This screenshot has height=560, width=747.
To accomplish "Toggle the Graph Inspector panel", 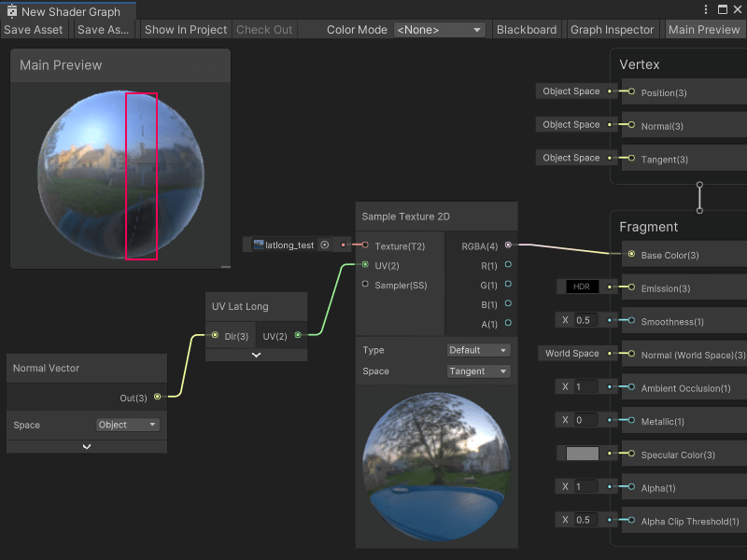I will [x=613, y=29].
